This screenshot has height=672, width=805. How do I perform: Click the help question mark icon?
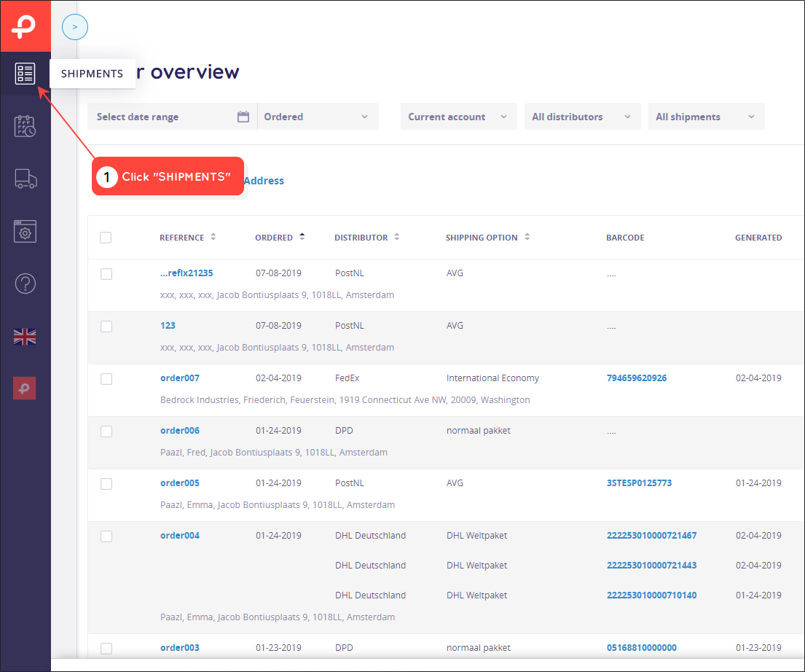coord(25,283)
